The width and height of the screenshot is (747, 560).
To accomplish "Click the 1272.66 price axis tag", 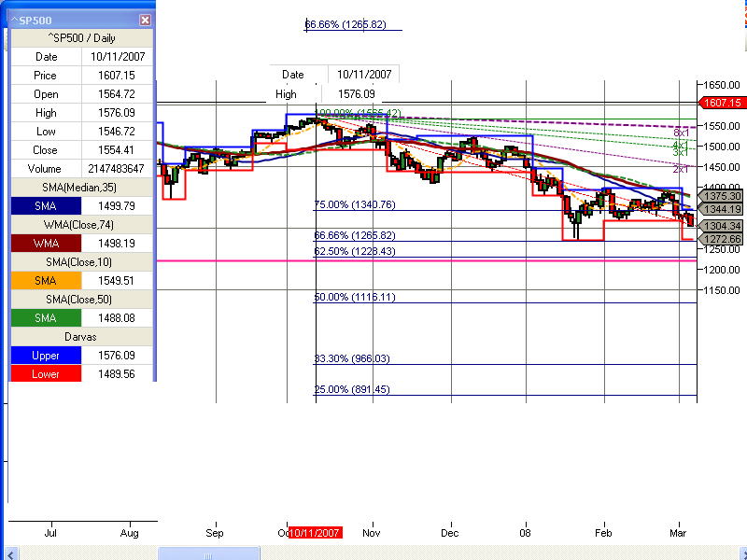I will pos(721,239).
